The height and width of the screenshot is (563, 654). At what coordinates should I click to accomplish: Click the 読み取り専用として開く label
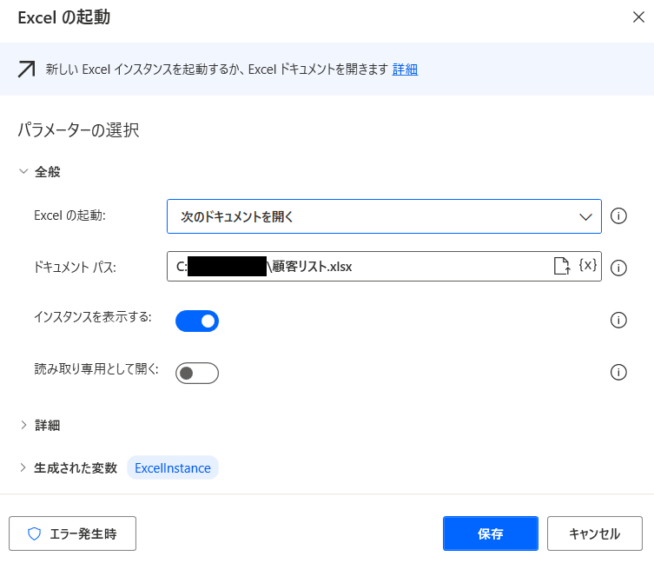tap(96, 369)
